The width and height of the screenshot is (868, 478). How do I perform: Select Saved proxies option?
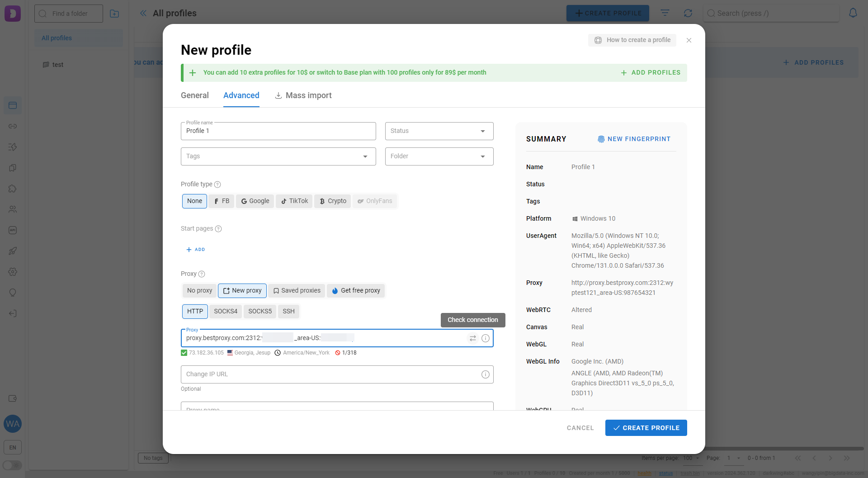pyautogui.click(x=297, y=291)
